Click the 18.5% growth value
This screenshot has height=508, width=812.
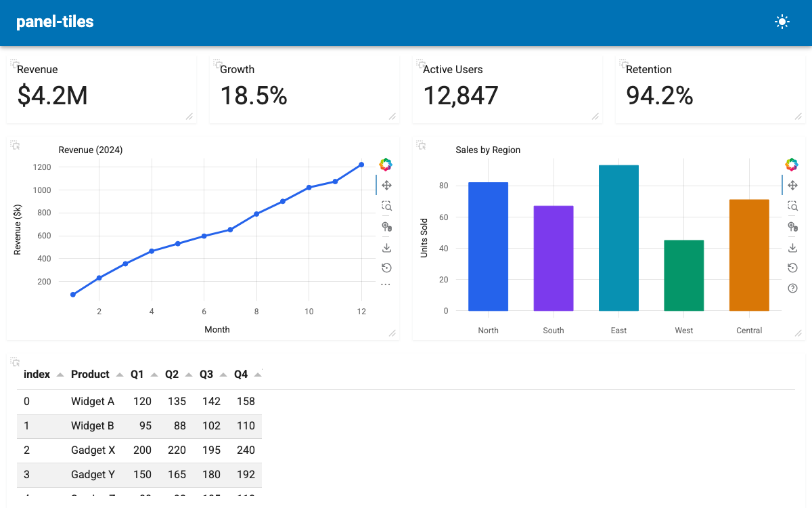[254, 96]
